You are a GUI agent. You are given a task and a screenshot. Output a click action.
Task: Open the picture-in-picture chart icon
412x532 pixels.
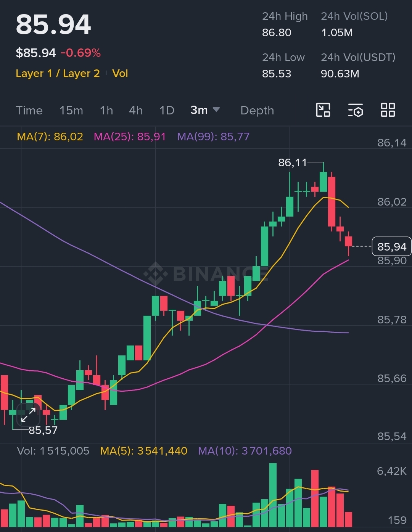[x=323, y=110]
